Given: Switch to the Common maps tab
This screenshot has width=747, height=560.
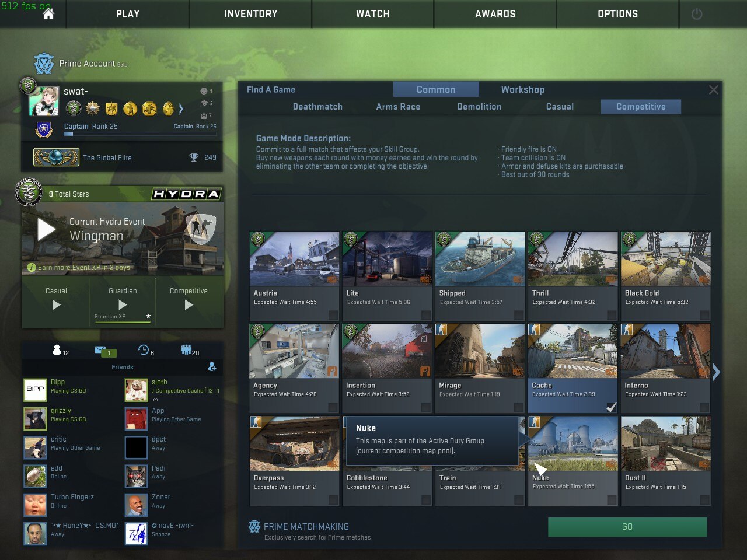Looking at the screenshot, I should click(436, 89).
